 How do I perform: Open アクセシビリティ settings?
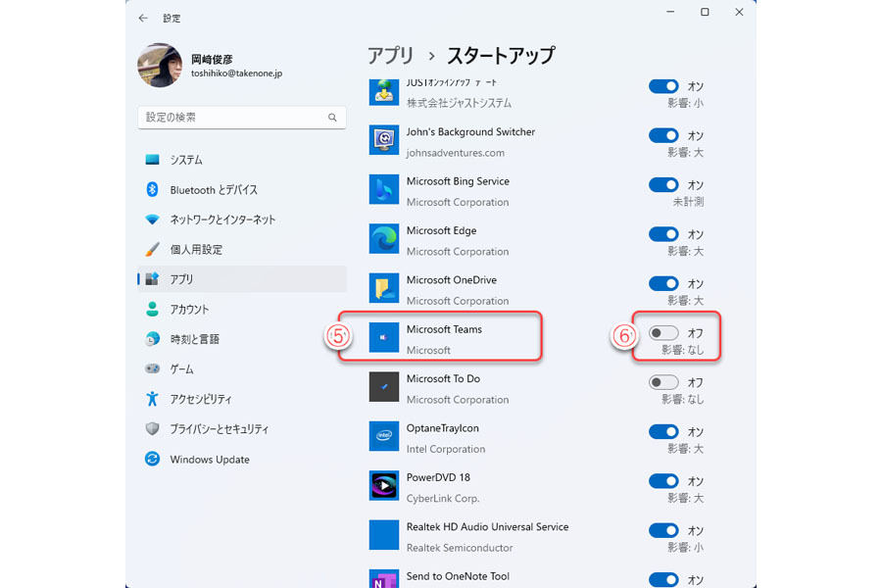242,399
